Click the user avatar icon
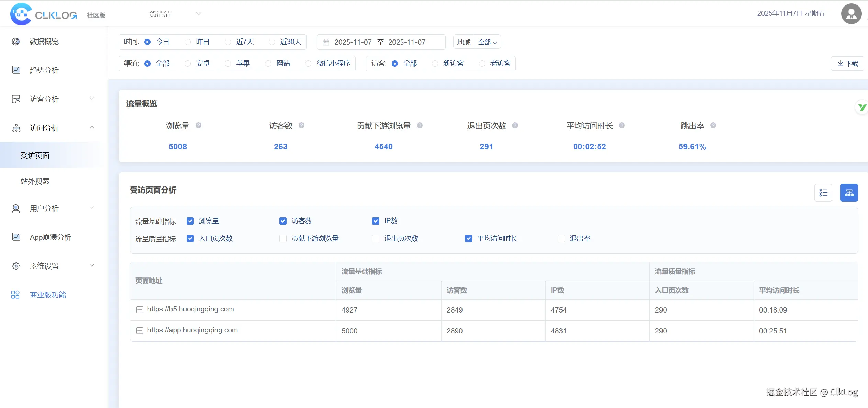The image size is (868, 408). tap(851, 14)
